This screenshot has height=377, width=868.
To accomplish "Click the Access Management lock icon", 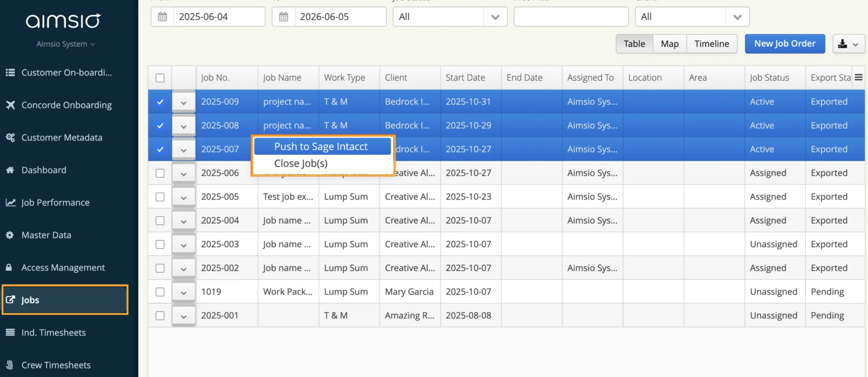I will pos(9,267).
